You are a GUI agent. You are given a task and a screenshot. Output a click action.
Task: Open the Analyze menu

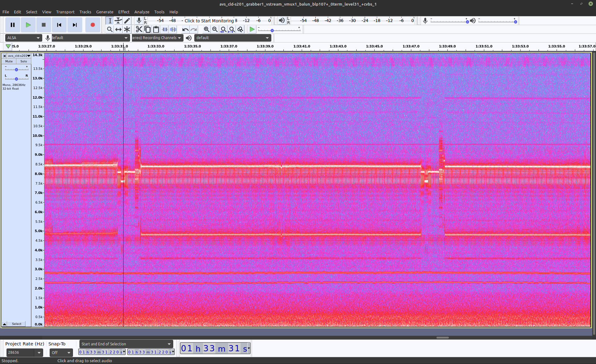click(x=142, y=12)
